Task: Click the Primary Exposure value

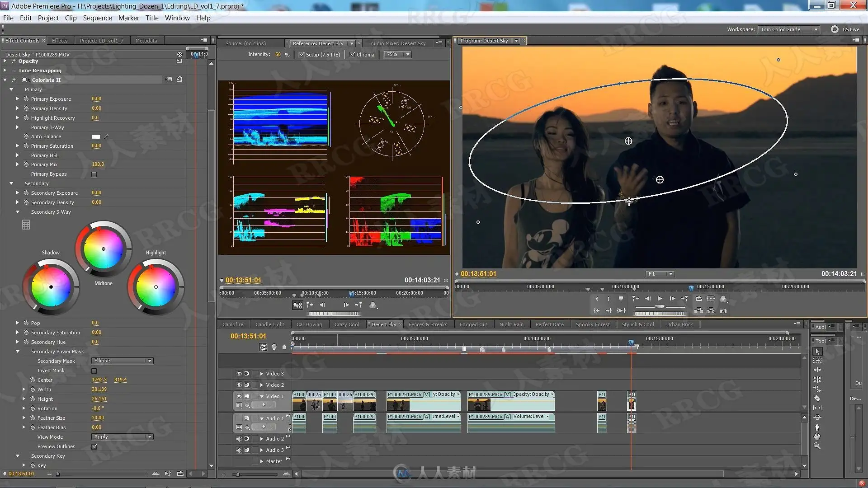Action: click(96, 99)
